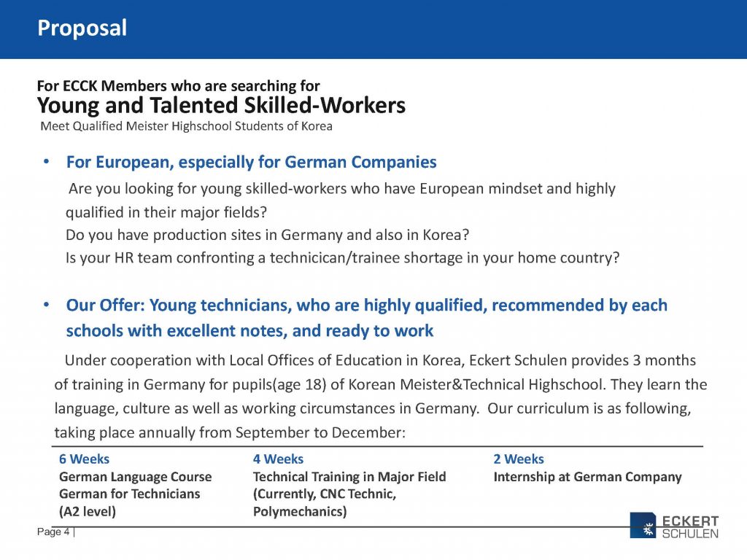The image size is (747, 560).
Task: Click the 'Page 4' footer label
Action: point(54,532)
